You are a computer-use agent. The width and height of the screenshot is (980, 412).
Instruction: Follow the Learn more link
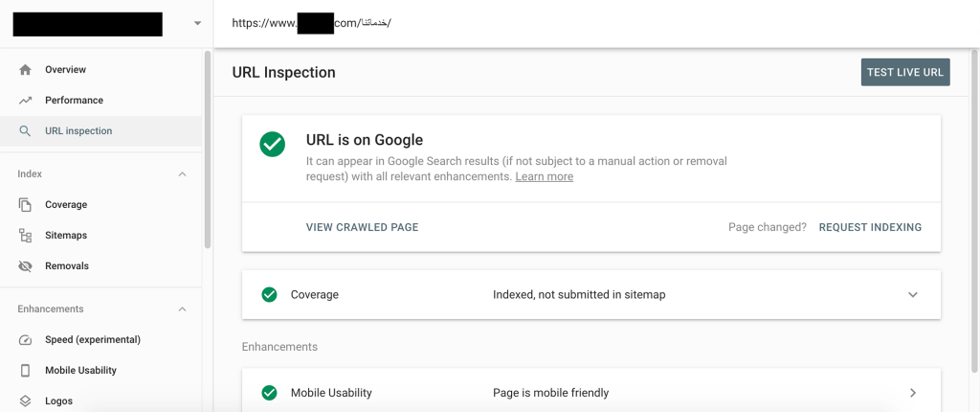click(x=544, y=177)
